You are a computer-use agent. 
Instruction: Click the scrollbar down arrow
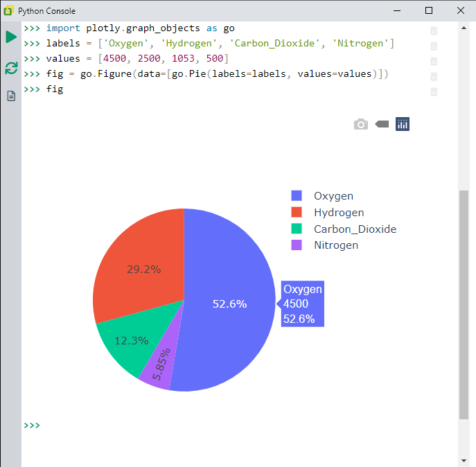464,461
